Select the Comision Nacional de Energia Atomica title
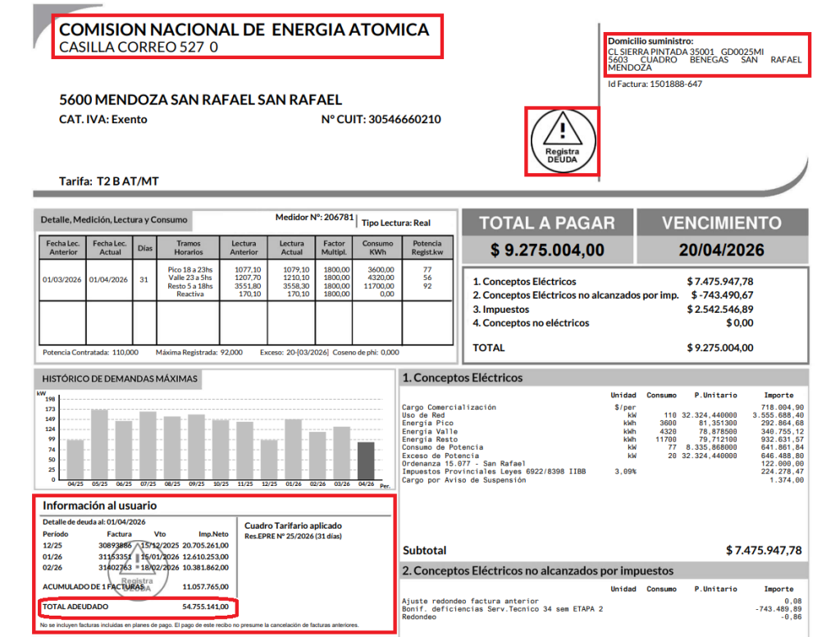 [x=244, y=30]
